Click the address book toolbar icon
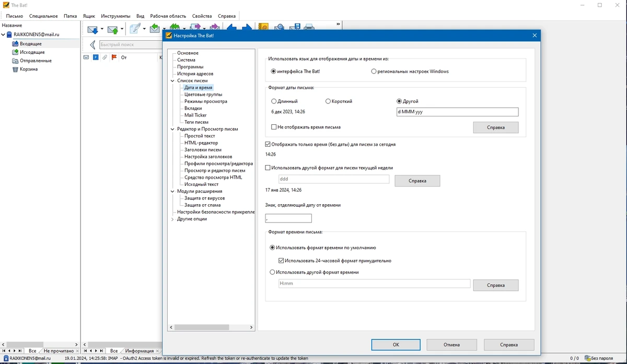 264,28
